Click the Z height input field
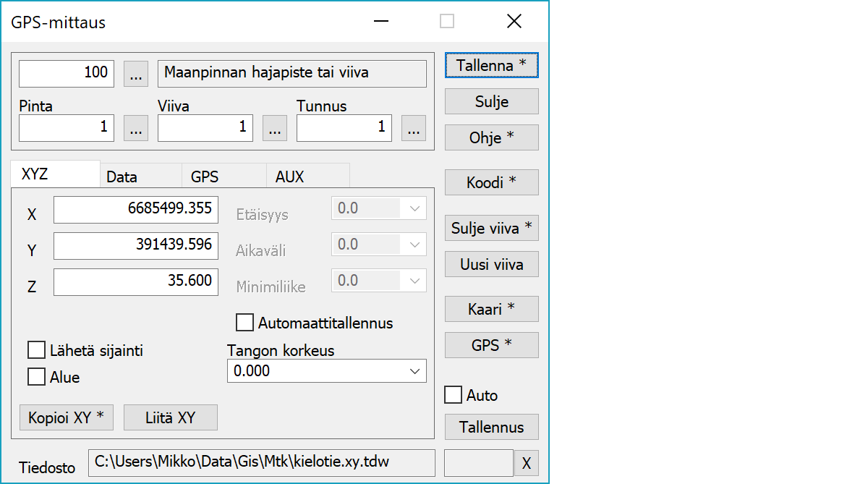The image size is (868, 484). [135, 281]
